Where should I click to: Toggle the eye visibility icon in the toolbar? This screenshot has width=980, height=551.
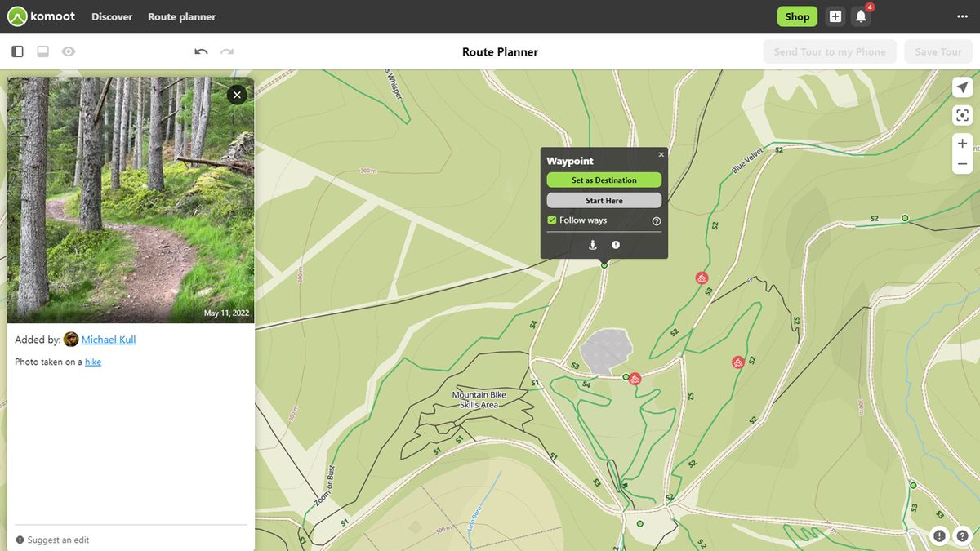coord(69,51)
